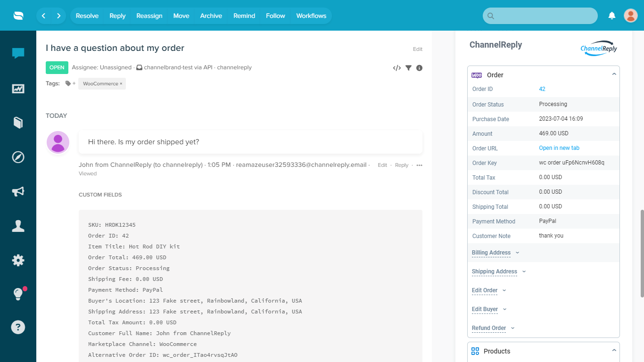The height and width of the screenshot is (362, 644).
Task: Expand the Edit Buyer section
Action: point(489,309)
